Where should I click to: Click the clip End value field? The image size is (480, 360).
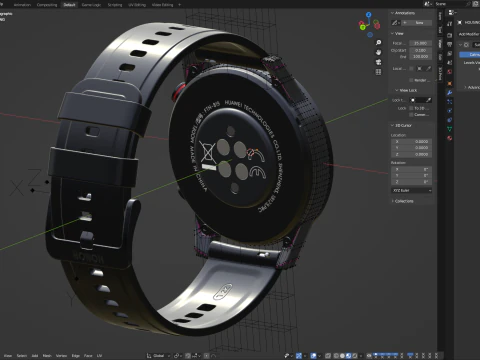click(x=421, y=57)
